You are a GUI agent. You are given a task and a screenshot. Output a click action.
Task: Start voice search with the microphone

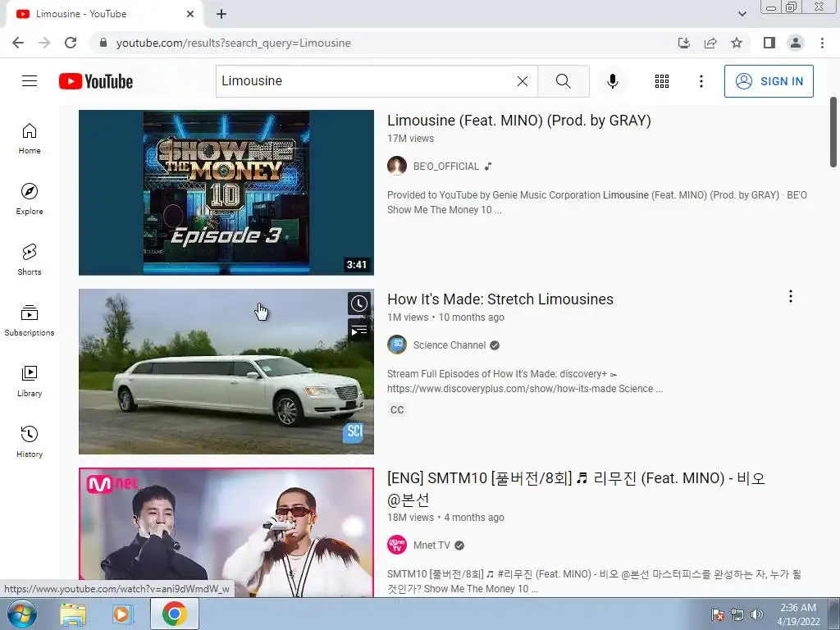tap(613, 81)
